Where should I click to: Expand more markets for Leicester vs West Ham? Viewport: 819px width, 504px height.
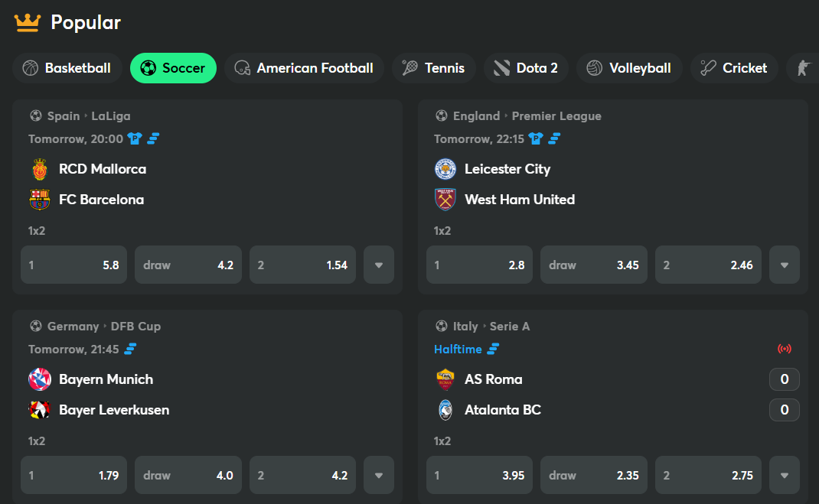point(785,265)
